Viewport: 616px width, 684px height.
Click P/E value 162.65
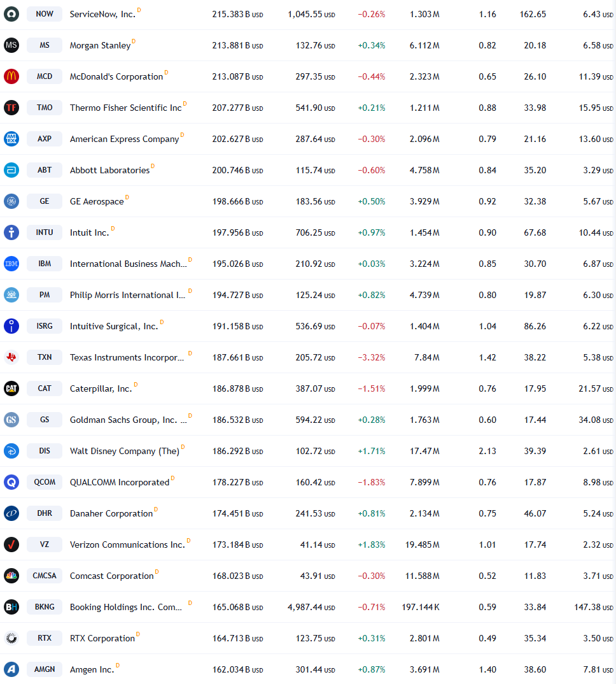coord(533,14)
